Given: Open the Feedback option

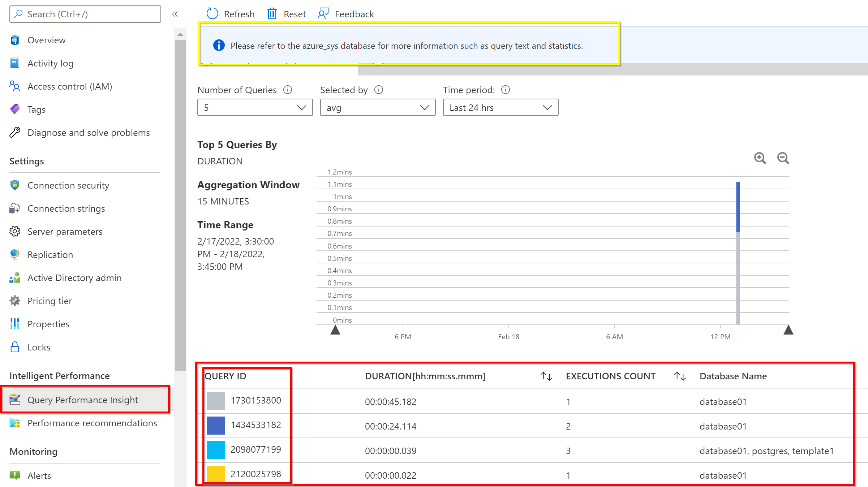Looking at the screenshot, I should pos(346,14).
